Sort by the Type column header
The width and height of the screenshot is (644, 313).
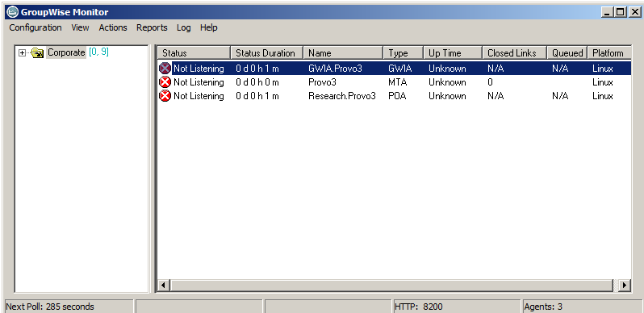click(404, 53)
